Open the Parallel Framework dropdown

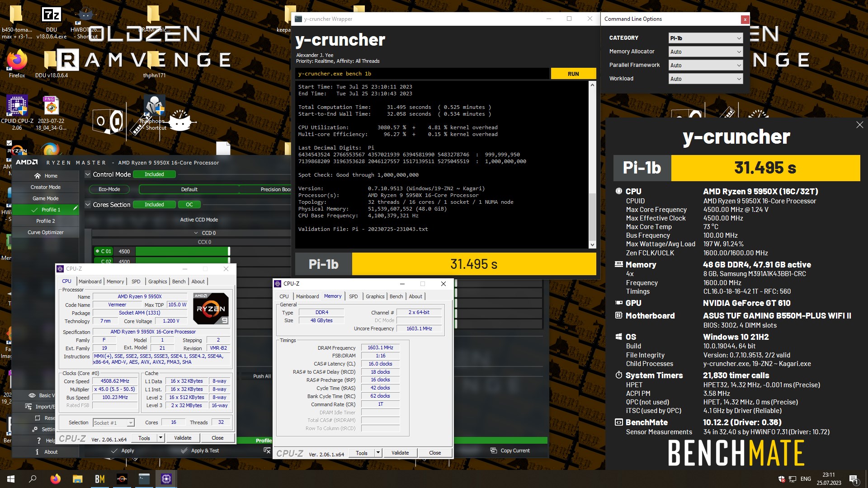pos(705,66)
